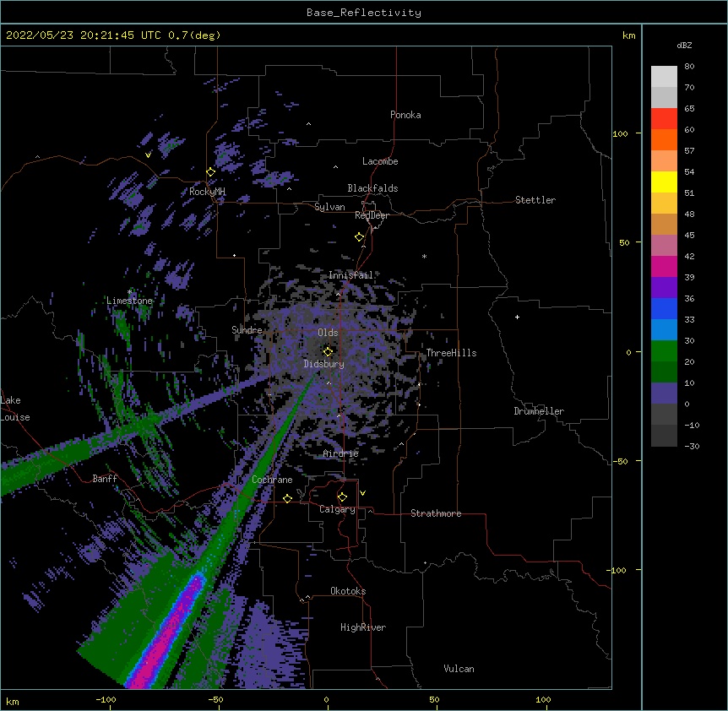
Task: Click the Olds town label
Action: tap(328, 333)
